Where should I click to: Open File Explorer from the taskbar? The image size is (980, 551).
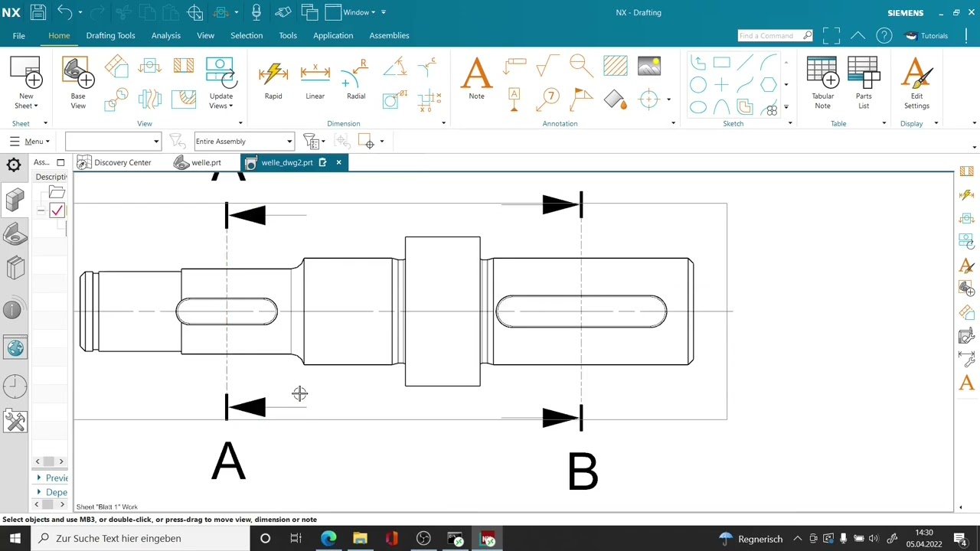pyautogui.click(x=360, y=539)
